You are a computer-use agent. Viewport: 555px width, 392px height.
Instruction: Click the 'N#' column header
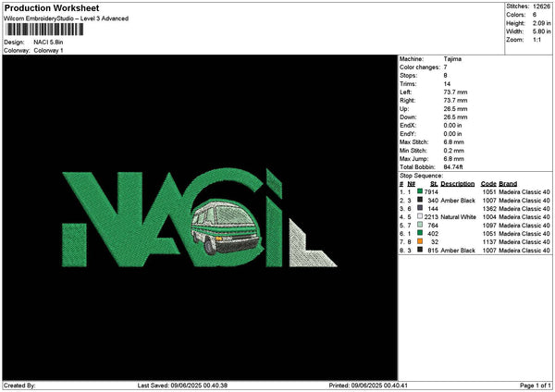point(411,184)
